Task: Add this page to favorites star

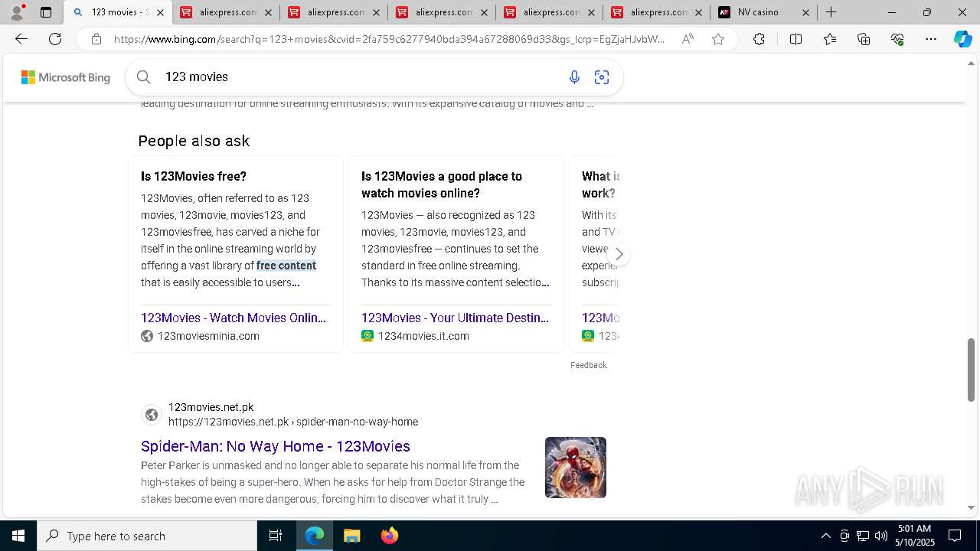Action: [x=718, y=39]
